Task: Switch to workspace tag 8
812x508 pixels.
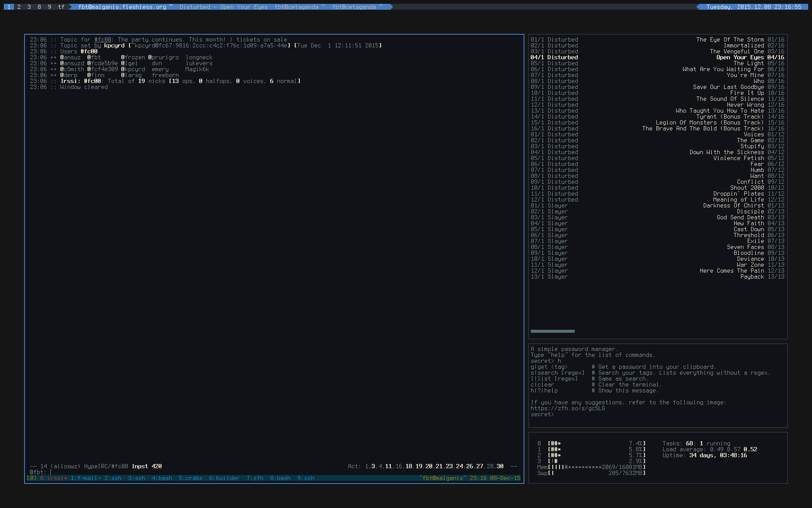Action: pyautogui.click(x=38, y=7)
